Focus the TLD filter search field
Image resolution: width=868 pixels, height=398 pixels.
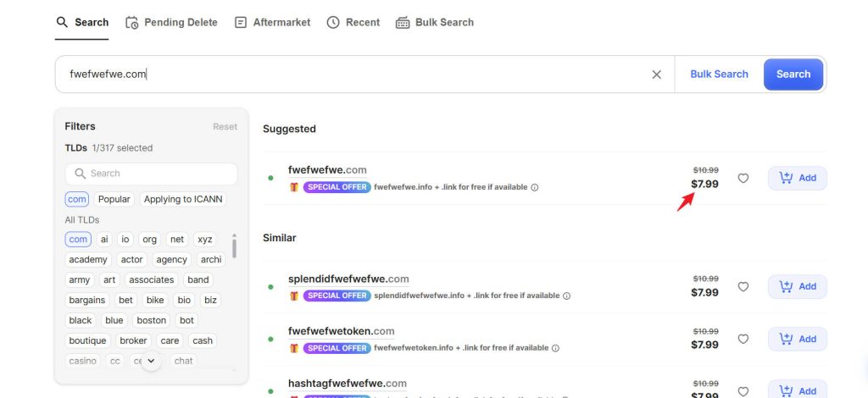click(151, 174)
